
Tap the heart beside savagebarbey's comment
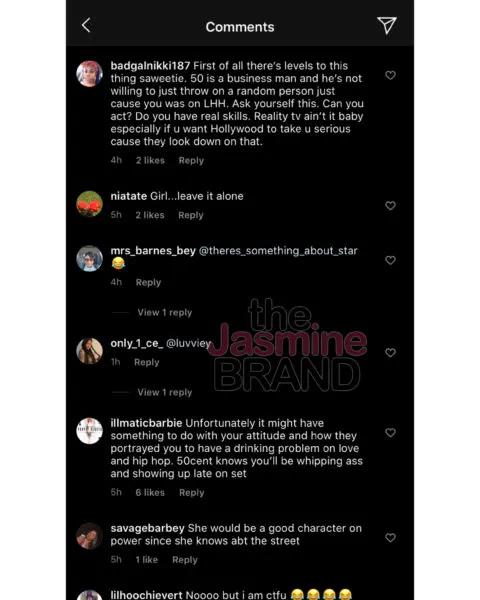coord(390,538)
